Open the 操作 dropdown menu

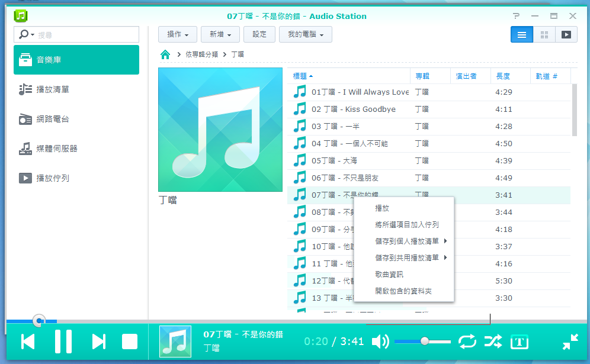point(178,34)
